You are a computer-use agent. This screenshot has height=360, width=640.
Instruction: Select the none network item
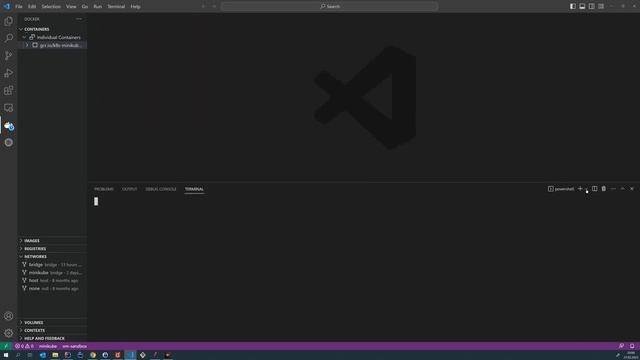(52, 288)
